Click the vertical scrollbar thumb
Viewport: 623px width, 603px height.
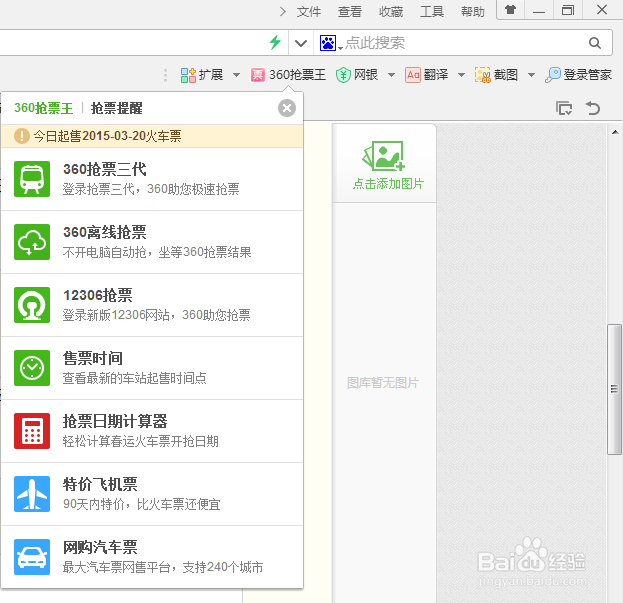pos(614,389)
